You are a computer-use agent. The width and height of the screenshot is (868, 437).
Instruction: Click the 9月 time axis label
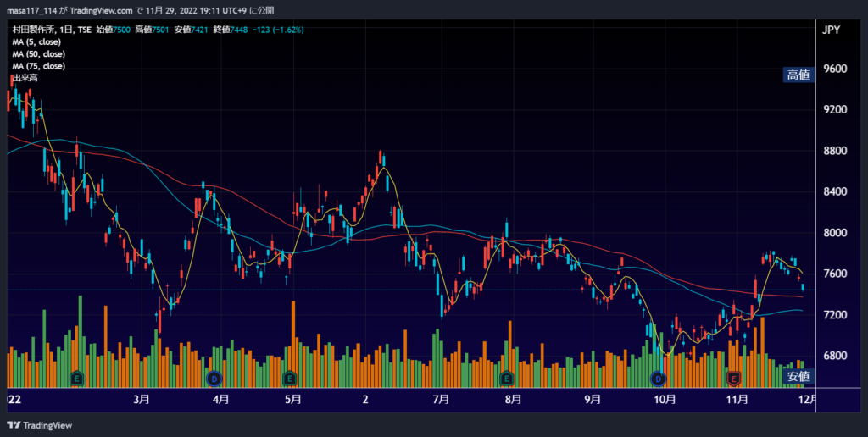[x=593, y=400]
